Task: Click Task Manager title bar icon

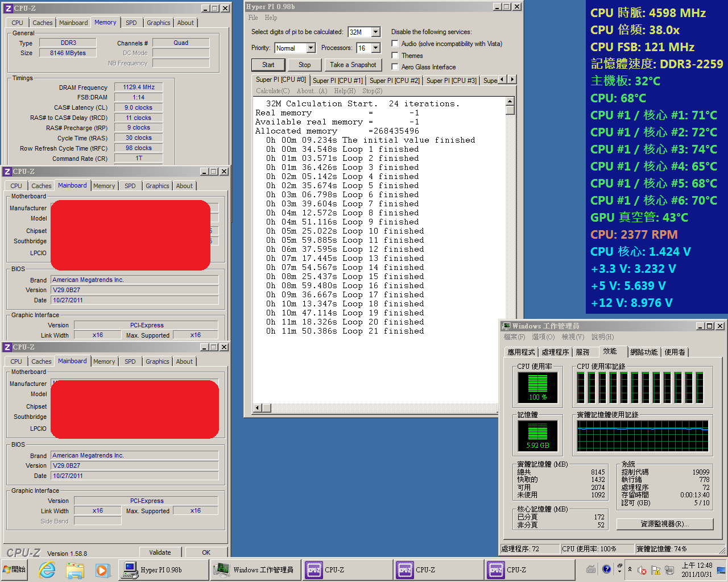Action: (x=506, y=326)
